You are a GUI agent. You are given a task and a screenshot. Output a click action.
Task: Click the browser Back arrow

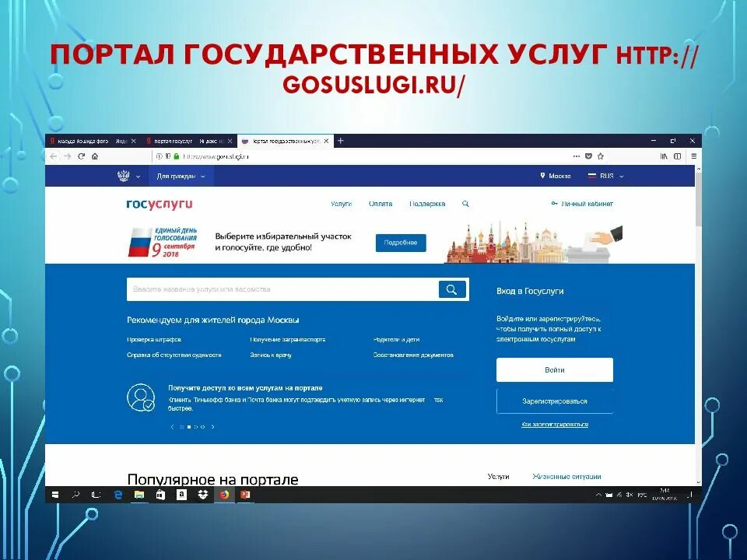54,156
